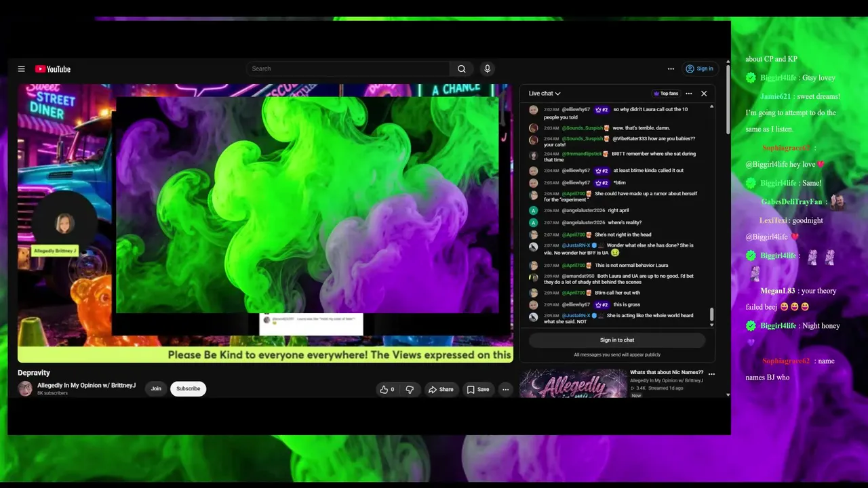Share the Depravity video
Screen dimensions: 868x488
[x=441, y=389]
